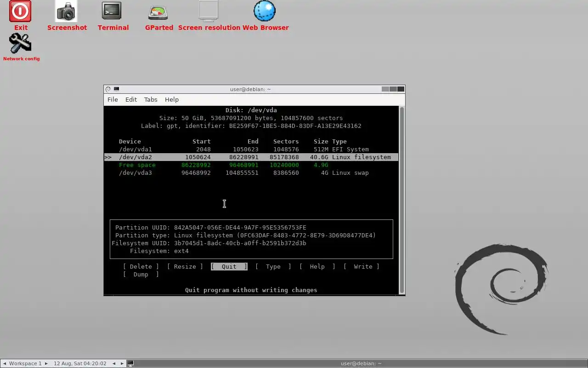Screen dimensions: 588x368
Task: Choose the [ Write ] option in cfdisk
Action: tap(362, 267)
